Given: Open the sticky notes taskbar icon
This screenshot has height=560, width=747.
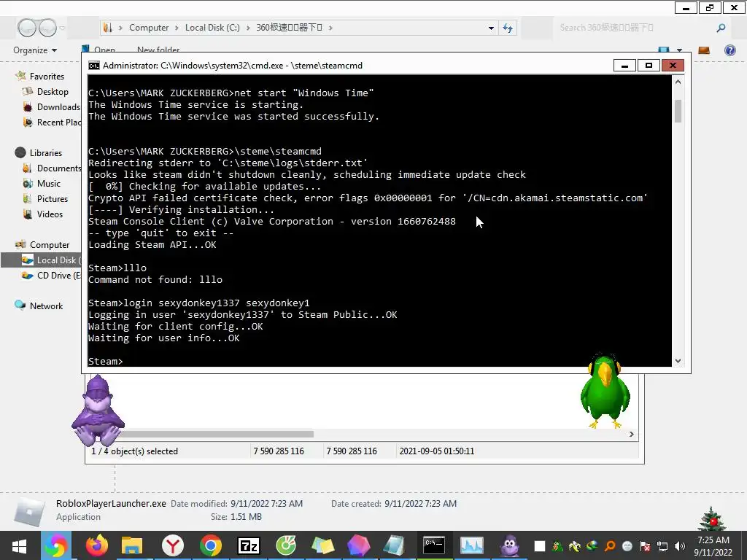Looking at the screenshot, I should click(322, 545).
